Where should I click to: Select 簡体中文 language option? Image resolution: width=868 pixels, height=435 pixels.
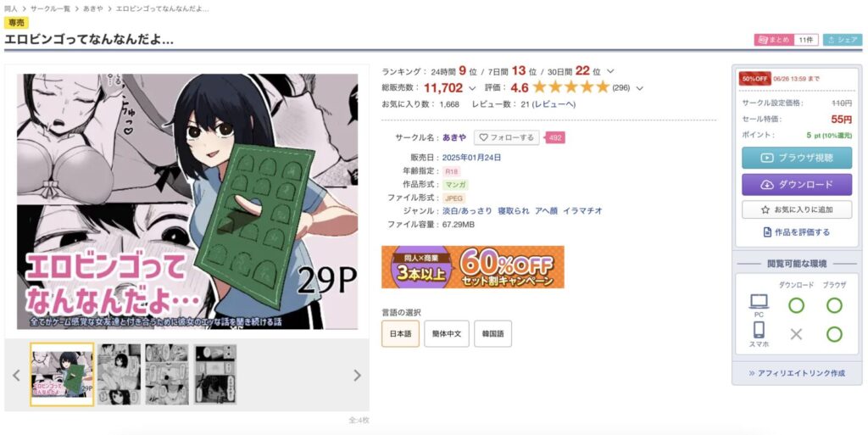pos(446,334)
